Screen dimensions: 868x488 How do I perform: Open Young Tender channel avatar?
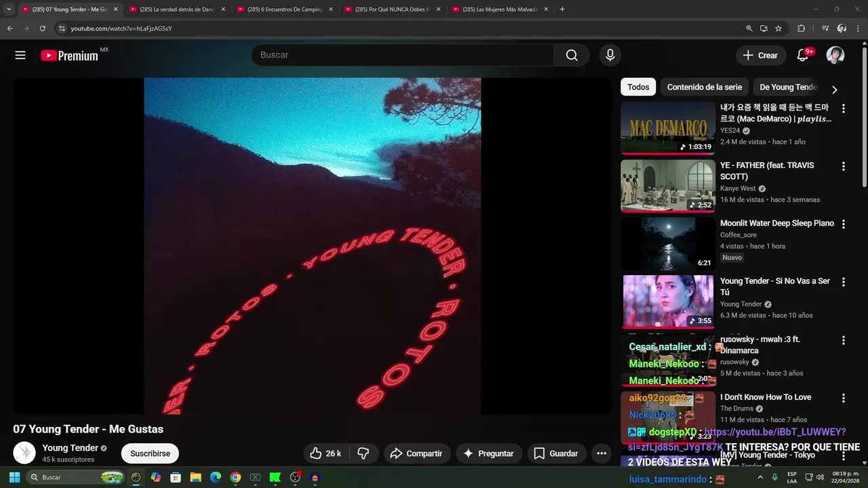[x=24, y=453]
